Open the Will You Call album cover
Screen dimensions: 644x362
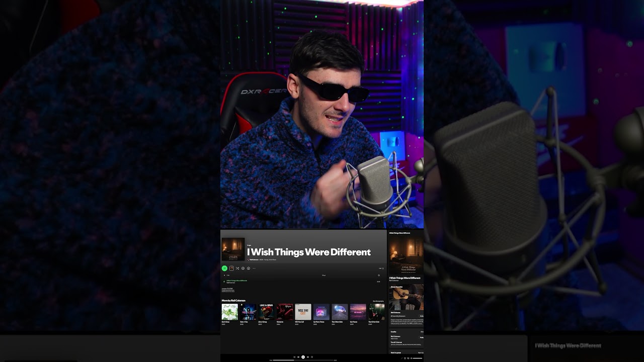tap(303, 312)
